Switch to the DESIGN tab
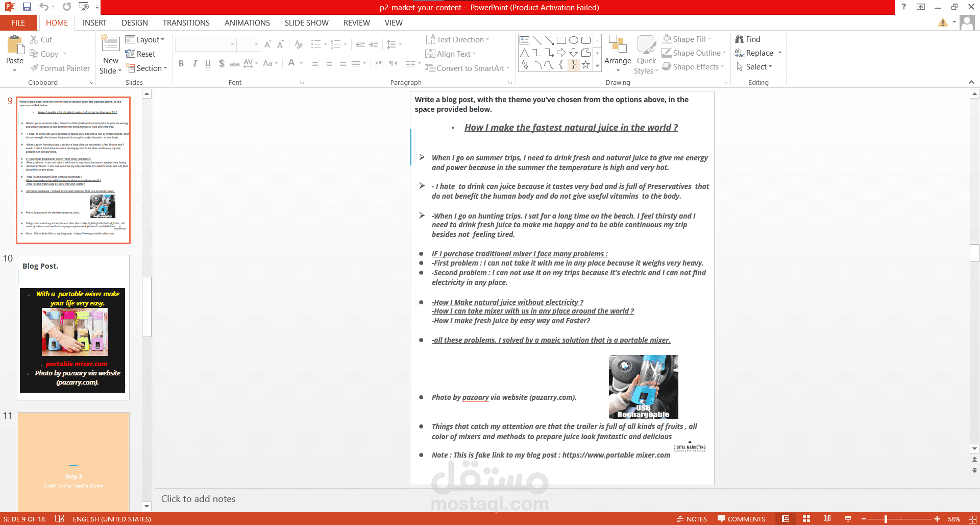The height and width of the screenshot is (525, 980). [135, 22]
